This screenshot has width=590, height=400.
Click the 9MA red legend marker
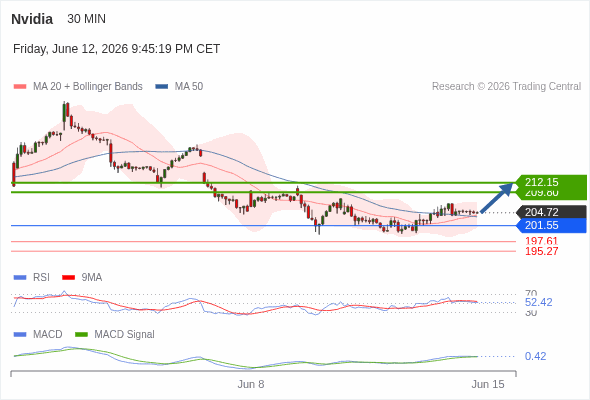(68, 278)
